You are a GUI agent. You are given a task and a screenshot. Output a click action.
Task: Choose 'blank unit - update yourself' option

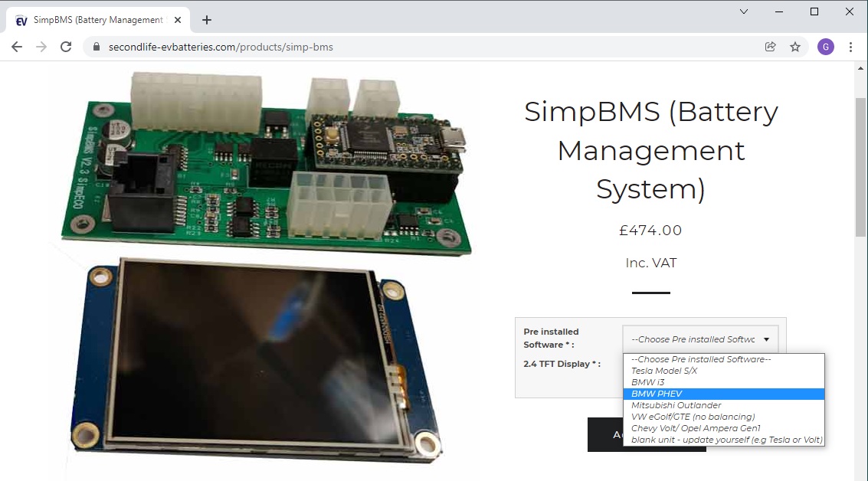[723, 440]
